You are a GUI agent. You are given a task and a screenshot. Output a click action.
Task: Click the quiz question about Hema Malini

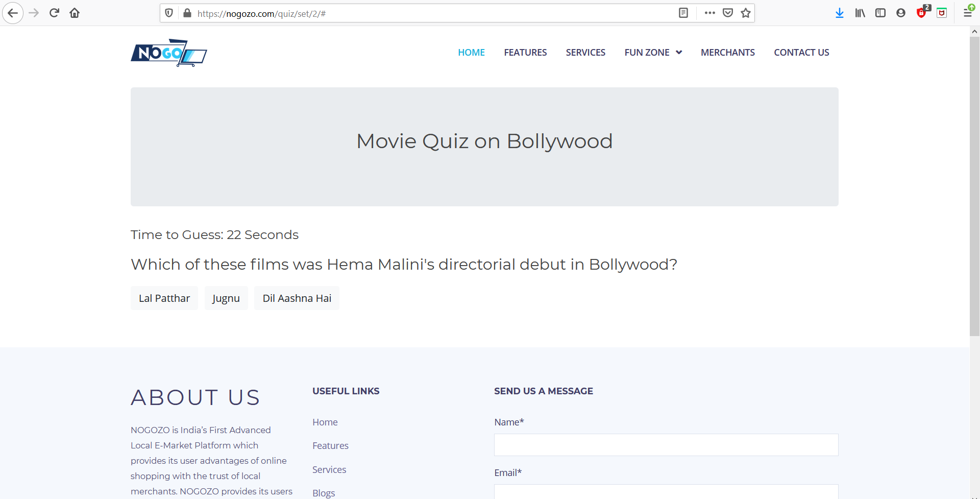pos(404,265)
